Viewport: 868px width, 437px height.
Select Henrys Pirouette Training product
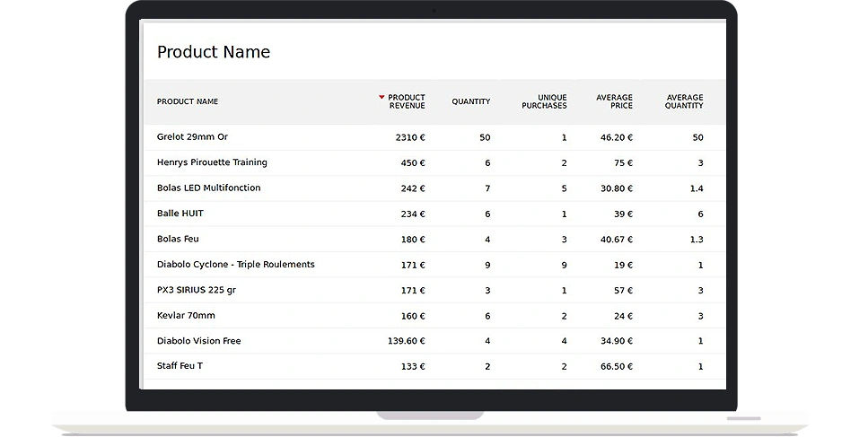[212, 162]
